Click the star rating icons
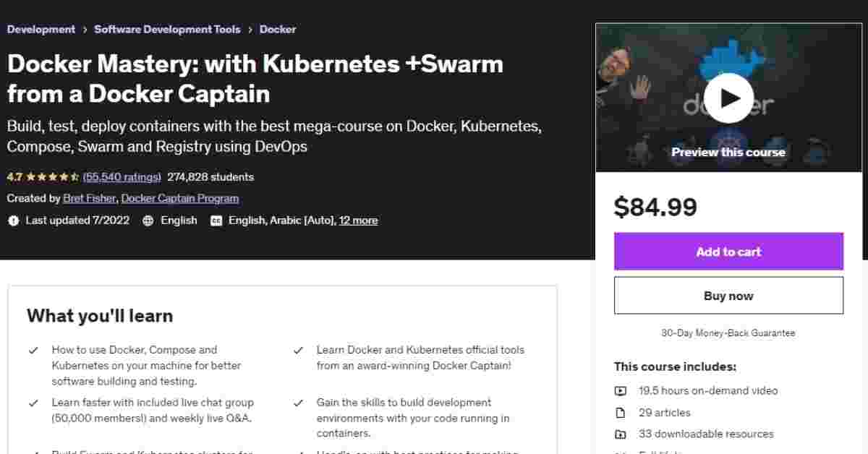Screen dimensions: 868x454 [x=53, y=177]
